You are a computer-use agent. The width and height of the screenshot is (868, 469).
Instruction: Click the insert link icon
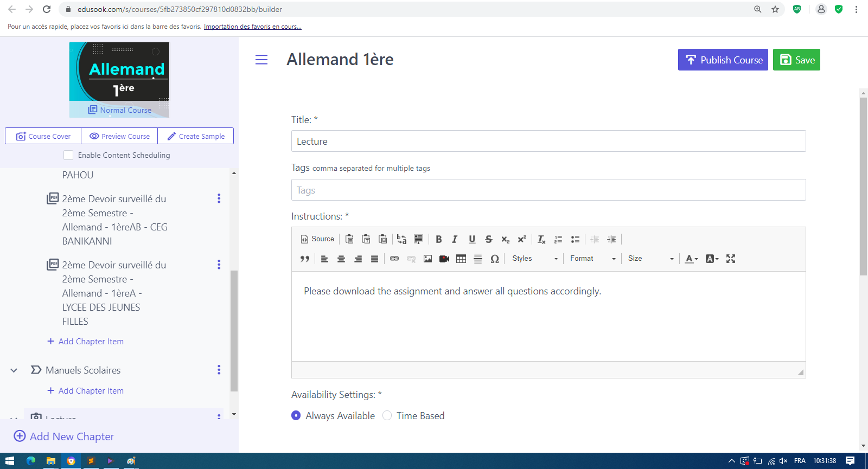pyautogui.click(x=394, y=259)
